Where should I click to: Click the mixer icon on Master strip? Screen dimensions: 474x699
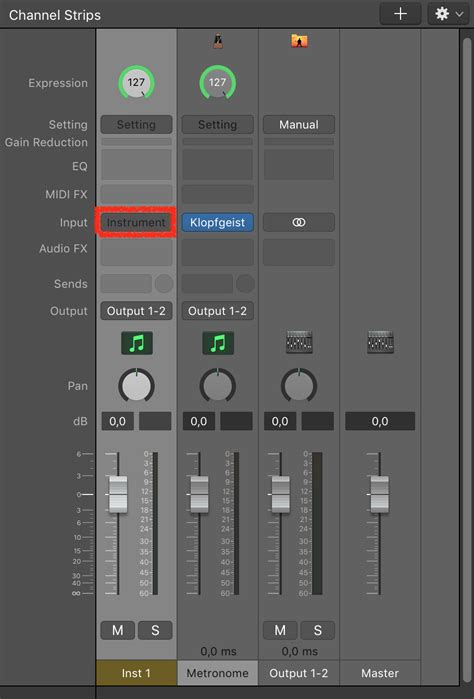click(x=380, y=342)
